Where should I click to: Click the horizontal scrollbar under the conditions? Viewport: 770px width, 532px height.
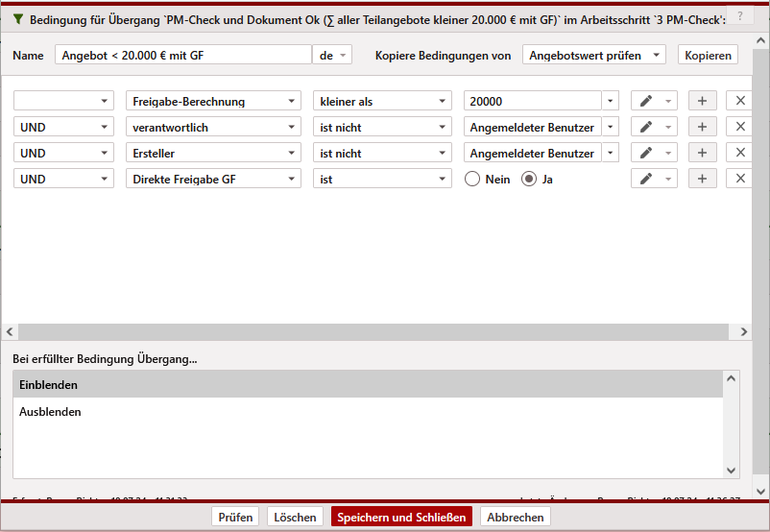pyautogui.click(x=365, y=331)
